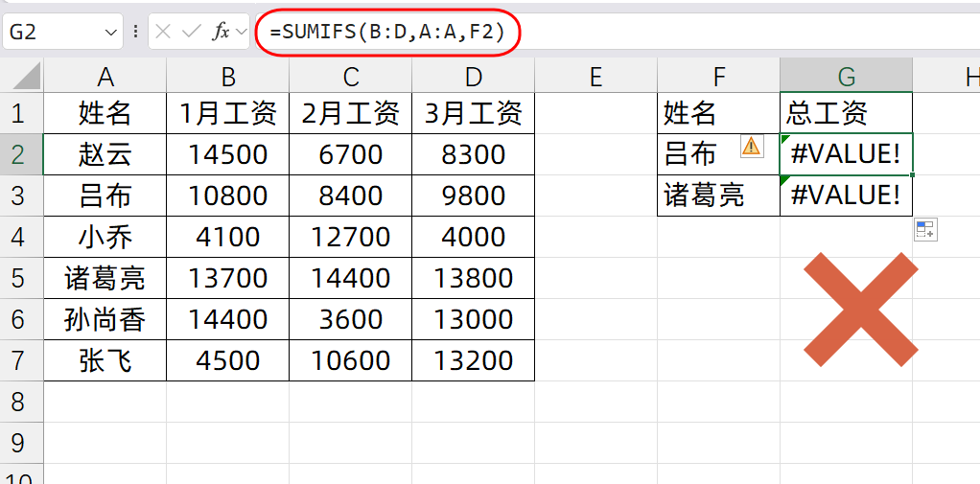Click the #VALUE! error in cell G3

point(846,196)
